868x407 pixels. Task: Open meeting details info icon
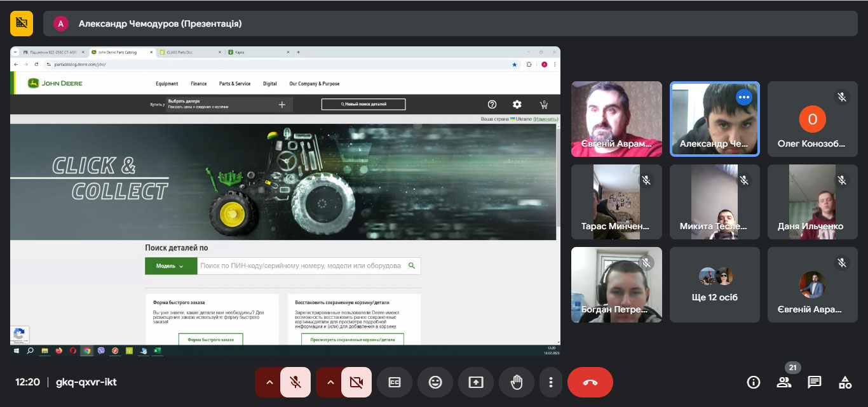click(x=754, y=382)
